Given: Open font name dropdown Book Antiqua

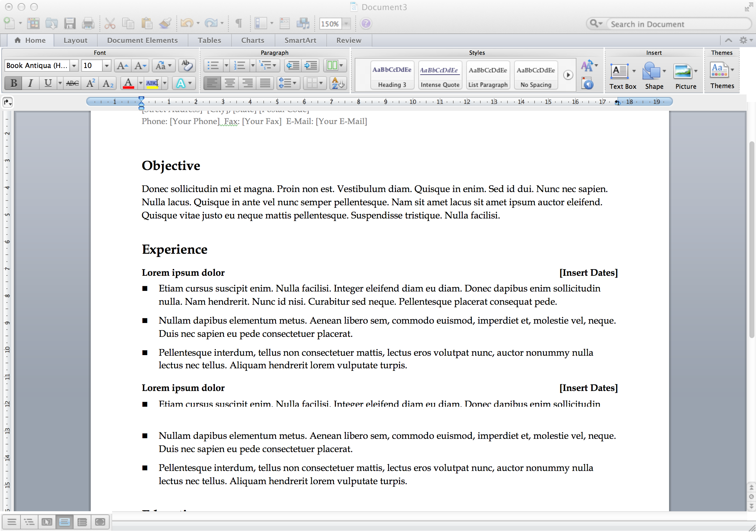Looking at the screenshot, I should click(74, 65).
